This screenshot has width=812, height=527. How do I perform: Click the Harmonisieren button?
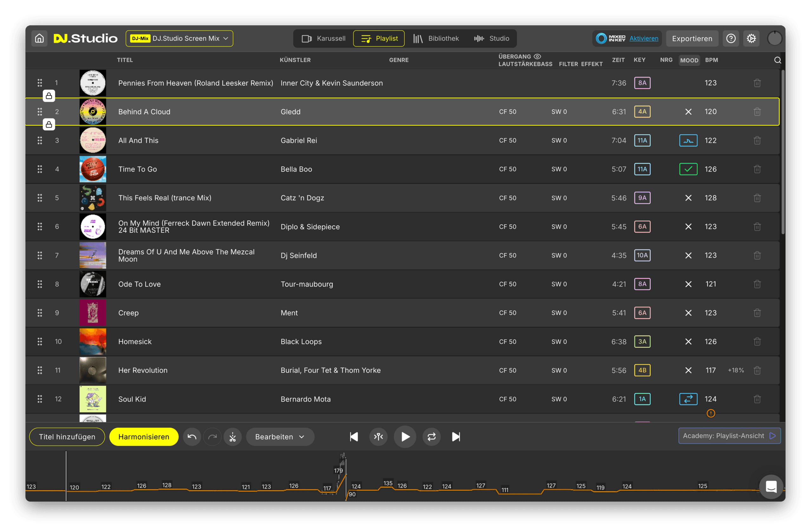(144, 437)
